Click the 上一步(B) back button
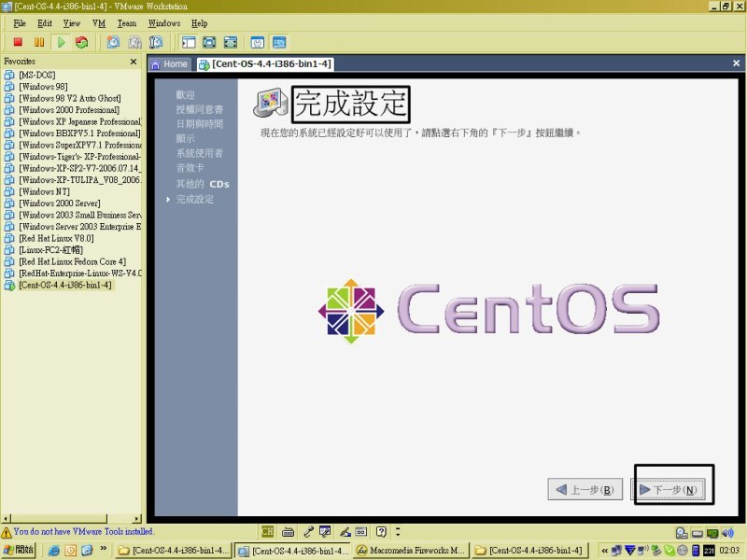This screenshot has height=560, width=747. pos(585,489)
